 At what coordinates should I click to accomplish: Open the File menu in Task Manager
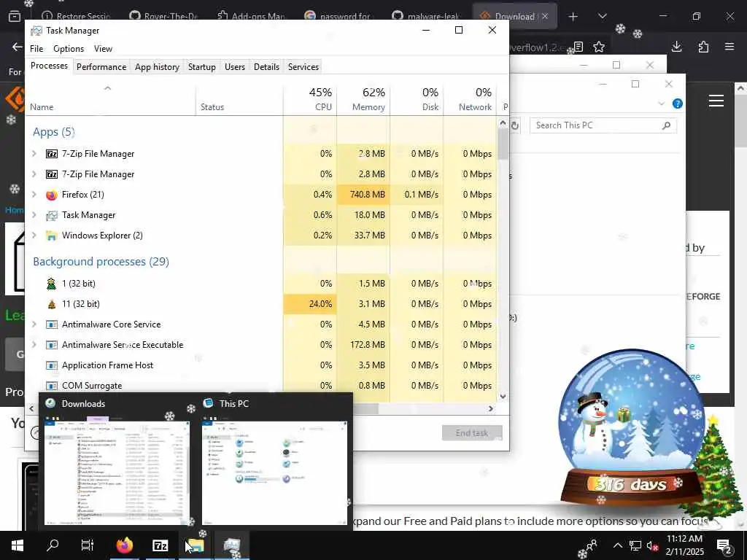[x=36, y=49]
